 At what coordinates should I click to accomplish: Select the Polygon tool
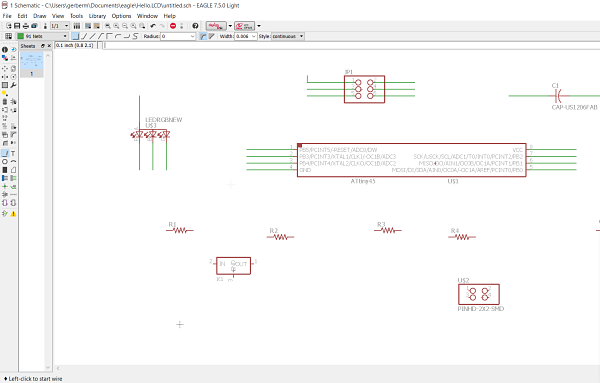(13, 169)
